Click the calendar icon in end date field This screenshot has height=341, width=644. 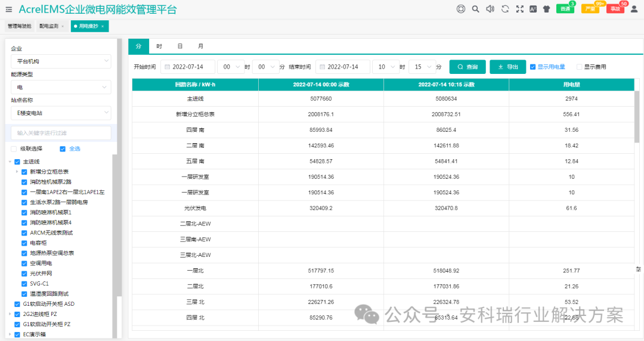[323, 67]
